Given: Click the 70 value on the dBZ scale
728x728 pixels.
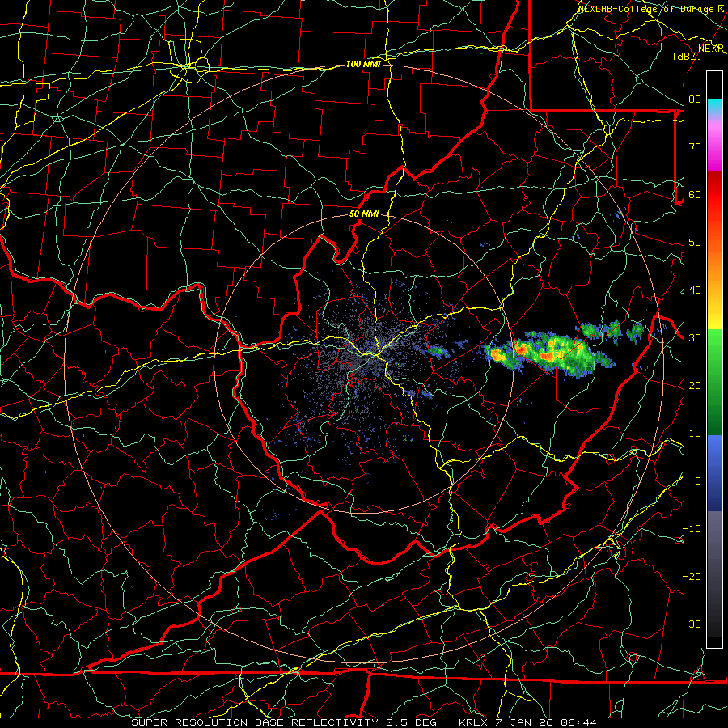Looking at the screenshot, I should 695,147.
